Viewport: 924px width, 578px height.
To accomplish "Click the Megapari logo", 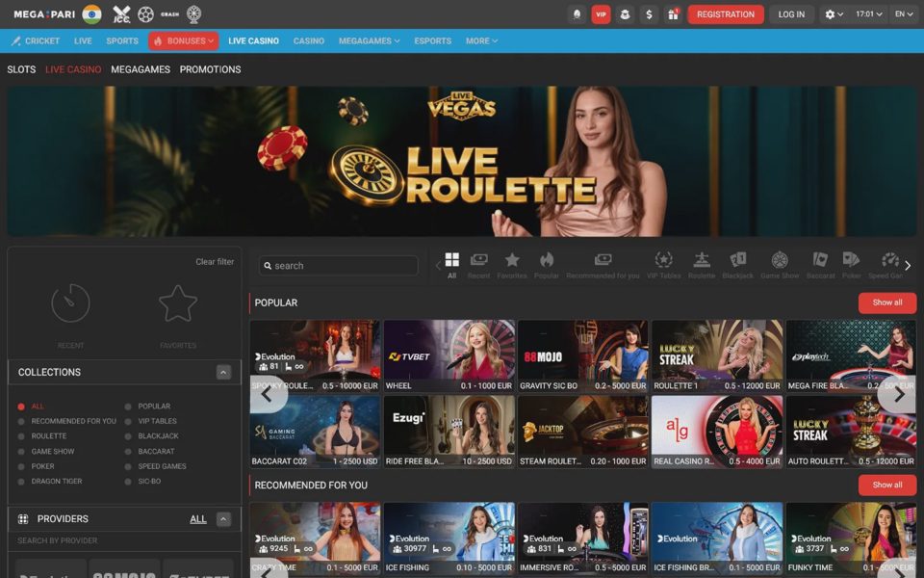I will (x=44, y=14).
